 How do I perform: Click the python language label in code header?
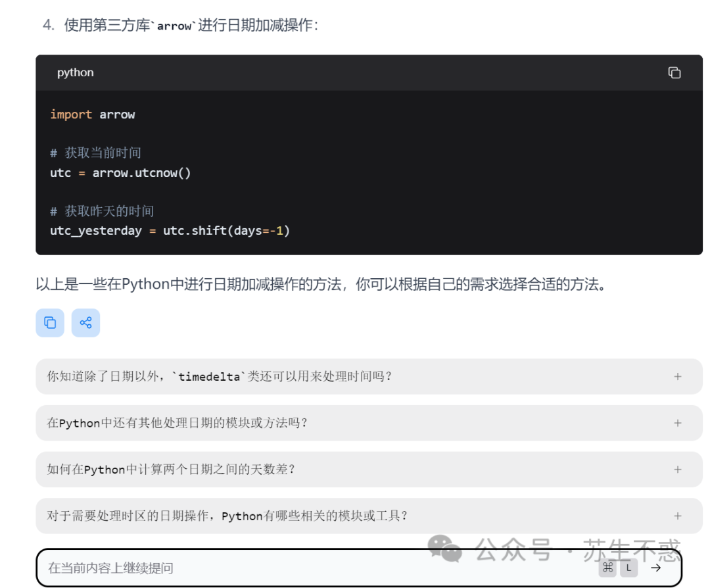coord(75,72)
